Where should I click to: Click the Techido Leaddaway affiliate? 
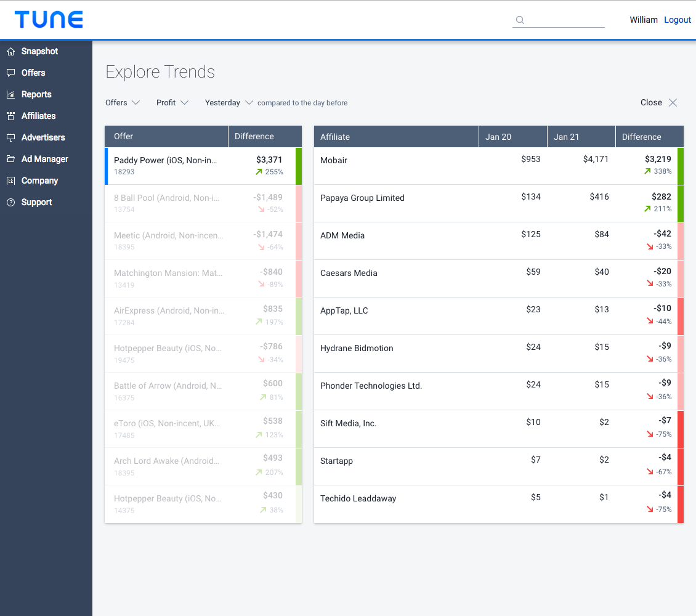point(358,498)
